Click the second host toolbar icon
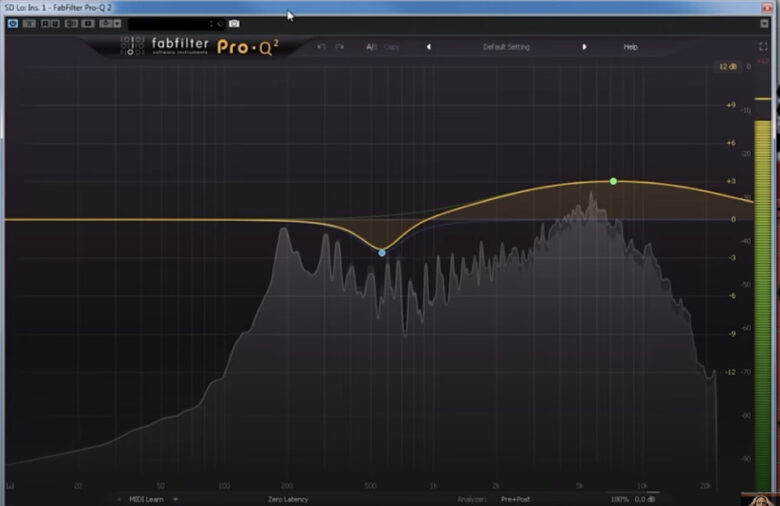 point(29,23)
